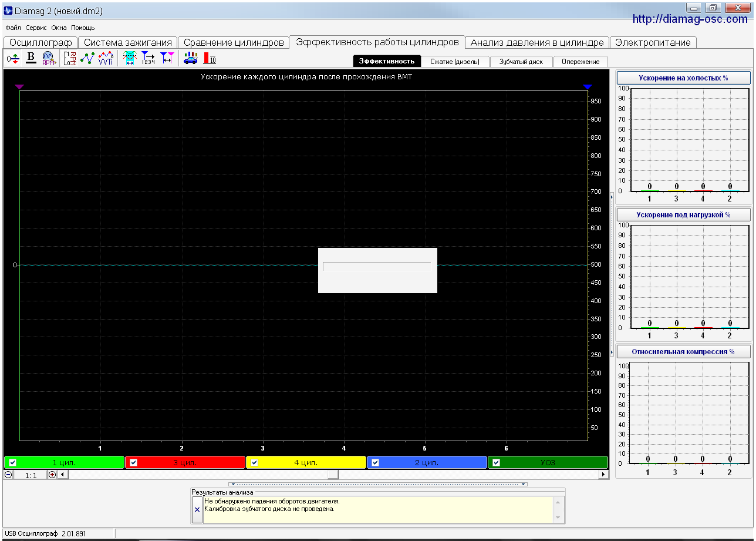
Task: Toggle the УОЗ checkbox
Action: [x=497, y=462]
